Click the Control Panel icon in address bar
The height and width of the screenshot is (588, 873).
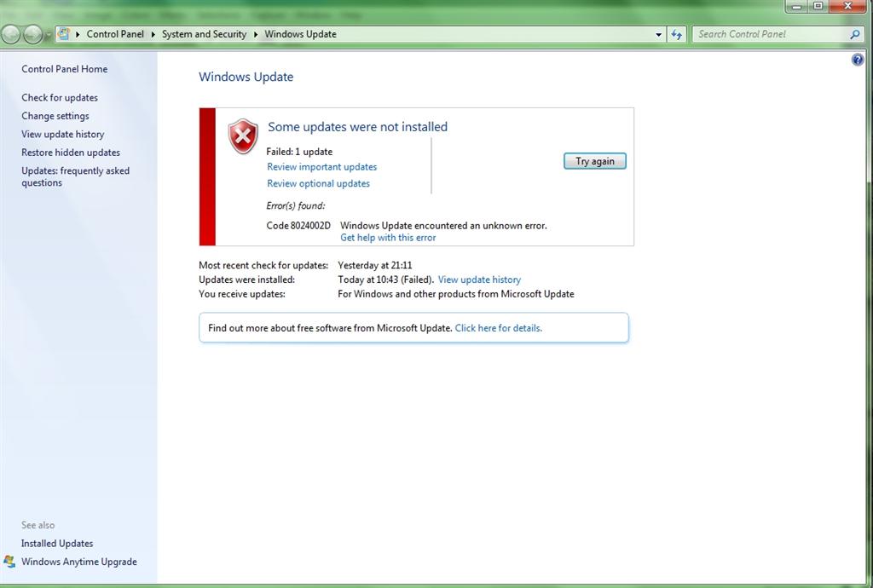pyautogui.click(x=64, y=34)
